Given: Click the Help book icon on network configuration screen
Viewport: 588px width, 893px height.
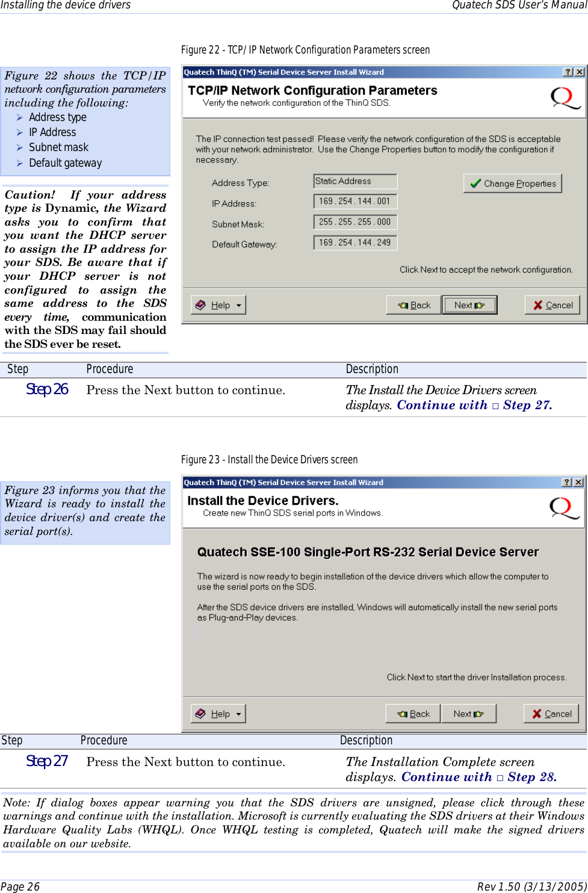Looking at the screenshot, I should [201, 304].
